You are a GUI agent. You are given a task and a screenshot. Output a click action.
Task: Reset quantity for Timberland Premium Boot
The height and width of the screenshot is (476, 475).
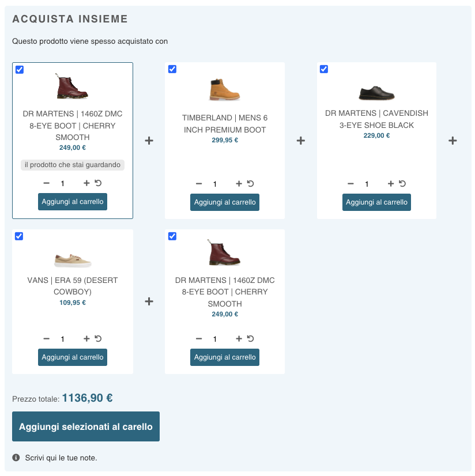pyautogui.click(x=250, y=184)
